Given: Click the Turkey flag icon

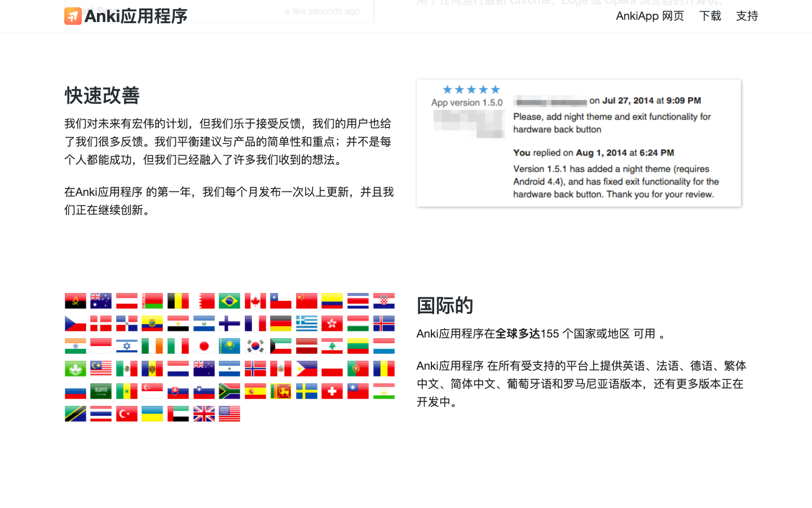Looking at the screenshot, I should (x=126, y=413).
